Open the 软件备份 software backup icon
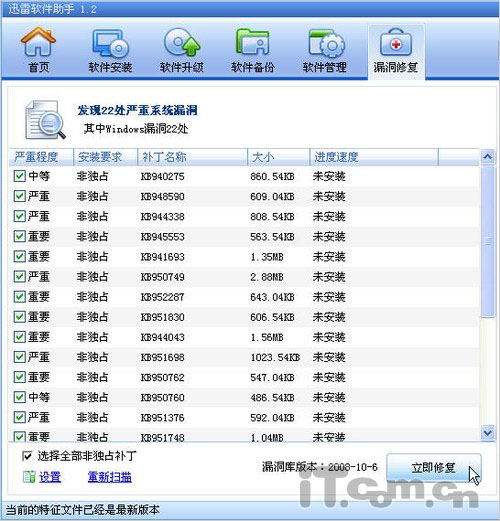Image resolution: width=500 pixels, height=521 pixels. tap(253, 42)
